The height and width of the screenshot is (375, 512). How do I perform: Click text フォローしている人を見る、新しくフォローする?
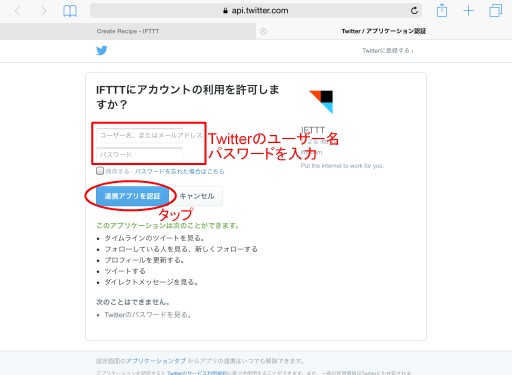(x=181, y=249)
